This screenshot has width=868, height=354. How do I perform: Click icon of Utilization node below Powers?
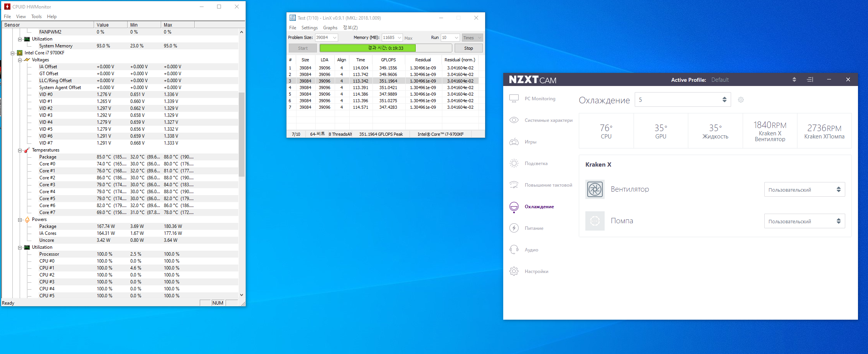click(27, 247)
